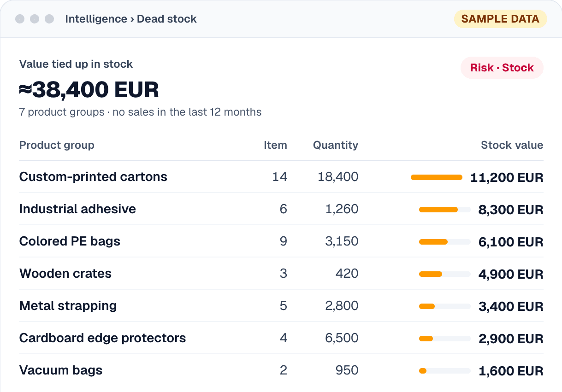Click the Vacuum bags value bar

click(445, 371)
